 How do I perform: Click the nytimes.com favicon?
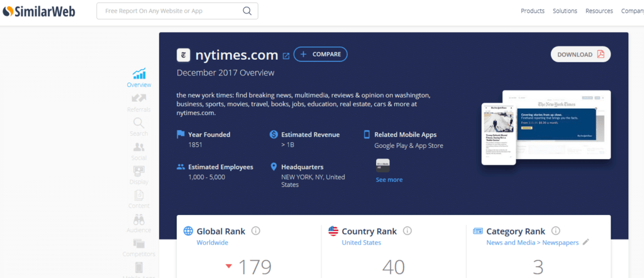[183, 55]
